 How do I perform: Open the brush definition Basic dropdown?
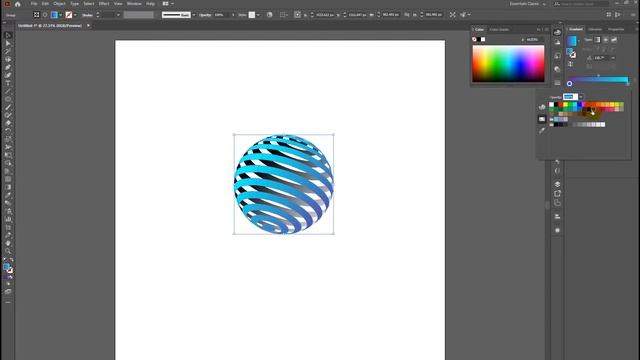point(193,15)
